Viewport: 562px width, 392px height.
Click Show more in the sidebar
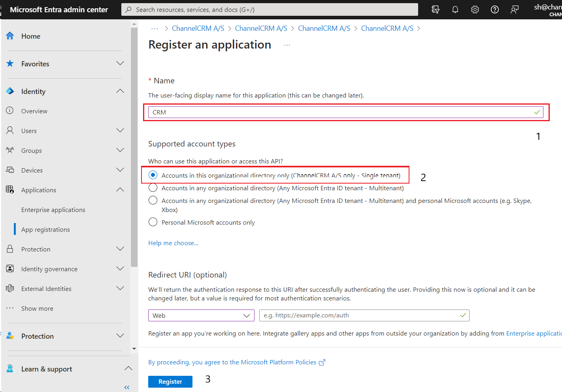37,308
